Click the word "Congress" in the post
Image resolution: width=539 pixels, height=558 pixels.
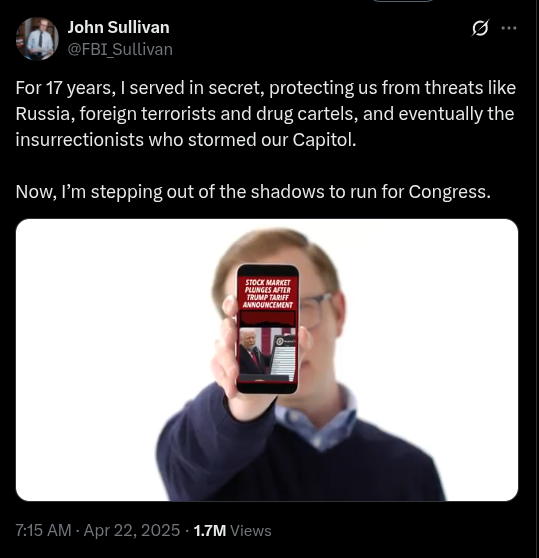pos(449,192)
